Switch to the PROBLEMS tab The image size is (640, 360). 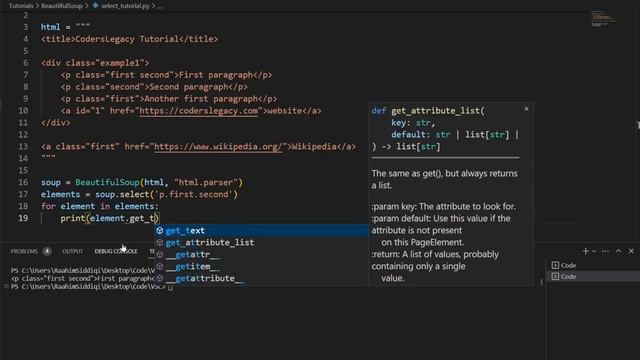tap(24, 251)
